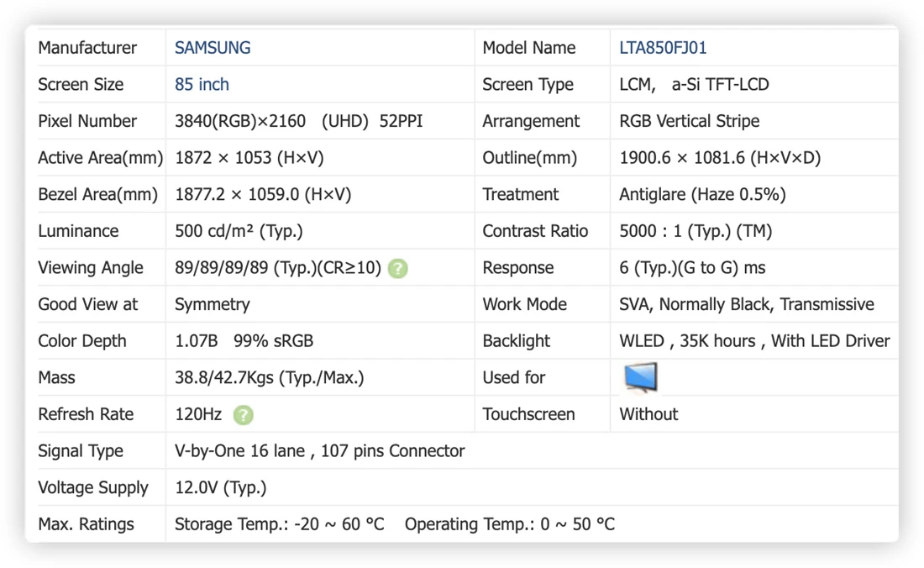Select the Good View at label

click(87, 304)
